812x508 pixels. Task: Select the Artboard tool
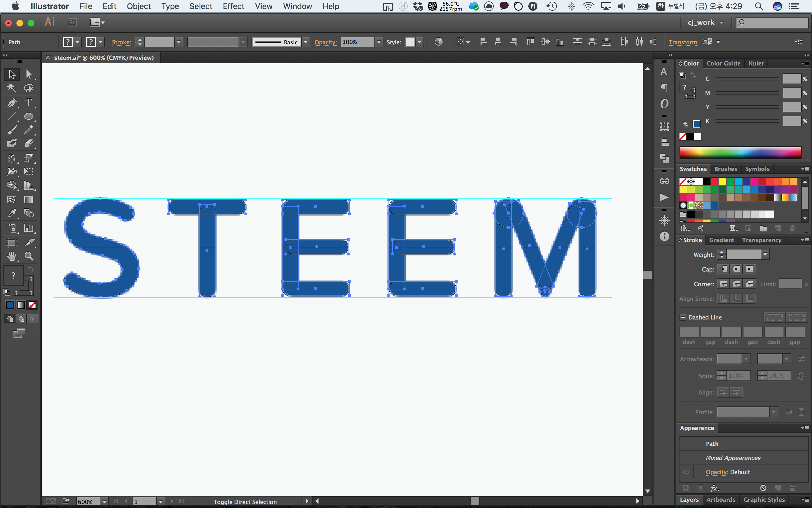pyautogui.click(x=12, y=243)
